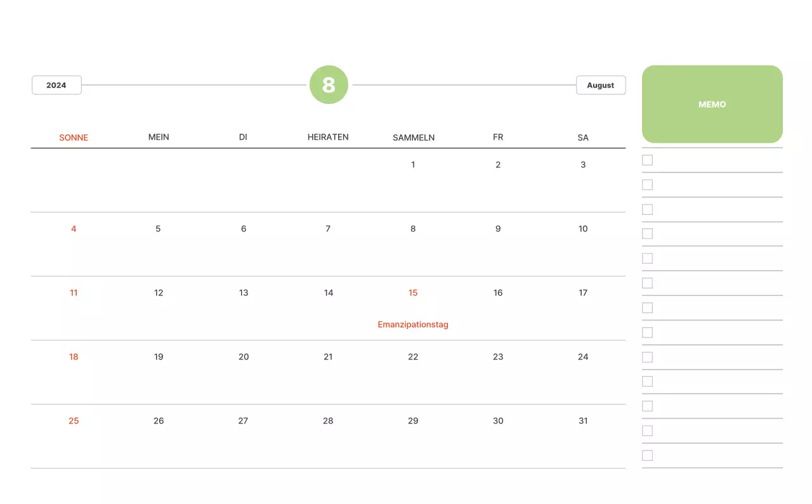Click date 20 in the calendar

(x=244, y=357)
